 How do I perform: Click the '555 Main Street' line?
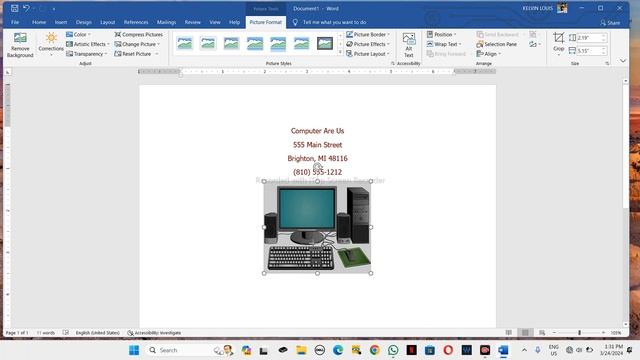[318, 145]
